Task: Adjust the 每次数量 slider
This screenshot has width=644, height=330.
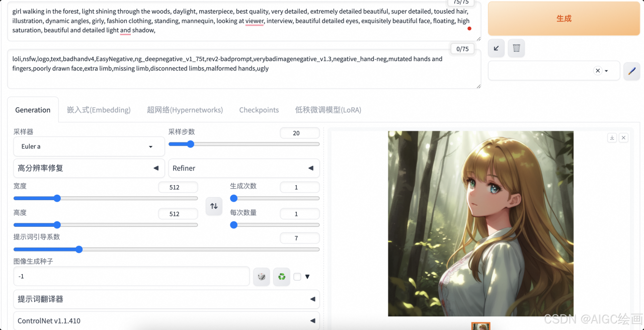Action: click(x=275, y=225)
